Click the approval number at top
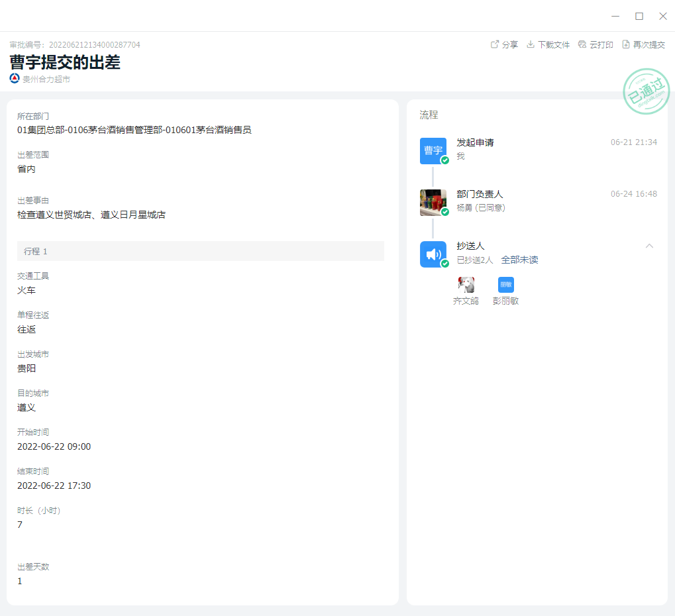Image resolution: width=675 pixels, height=616 pixels. [75, 44]
